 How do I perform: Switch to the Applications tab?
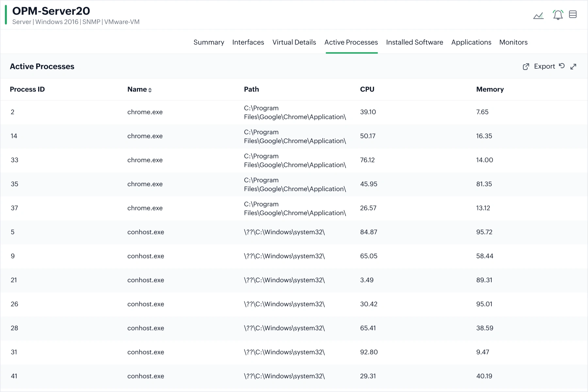[471, 42]
